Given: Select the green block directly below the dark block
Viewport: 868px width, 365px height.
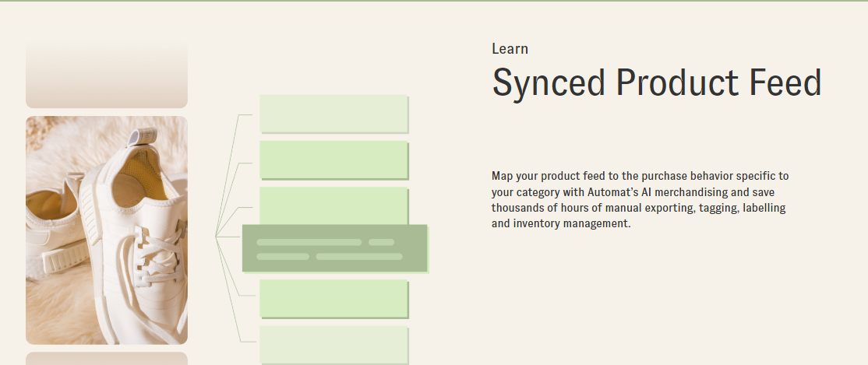Looking at the screenshot, I should point(333,299).
